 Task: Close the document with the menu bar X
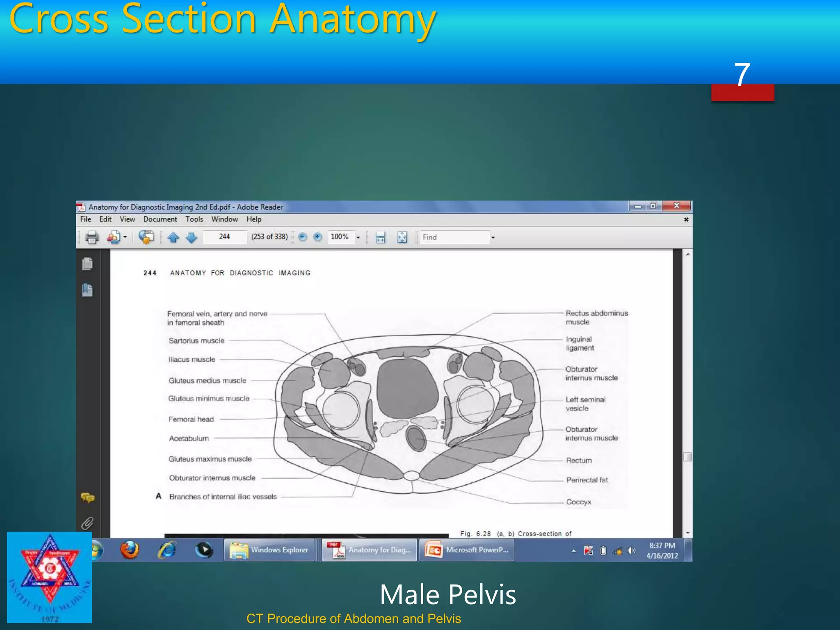(686, 219)
